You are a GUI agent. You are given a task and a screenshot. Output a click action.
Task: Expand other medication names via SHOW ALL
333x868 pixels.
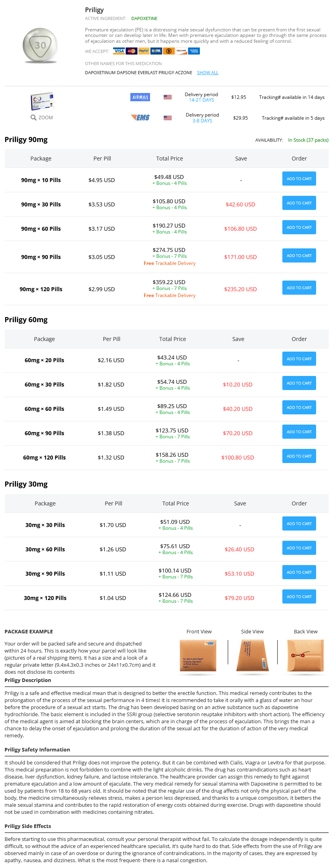click(208, 73)
